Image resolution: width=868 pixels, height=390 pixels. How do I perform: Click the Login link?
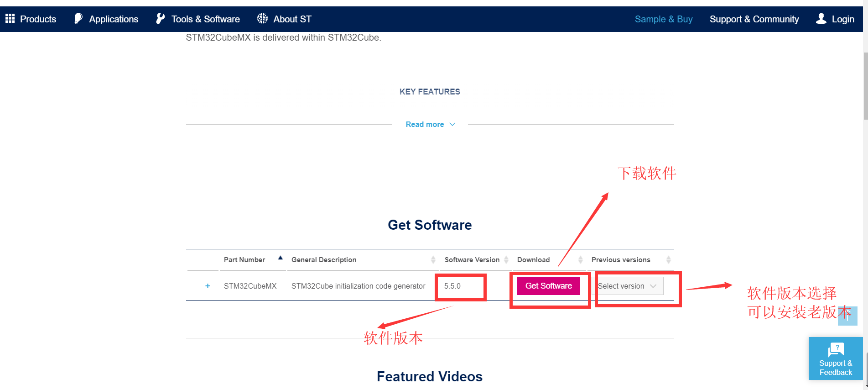coord(842,19)
